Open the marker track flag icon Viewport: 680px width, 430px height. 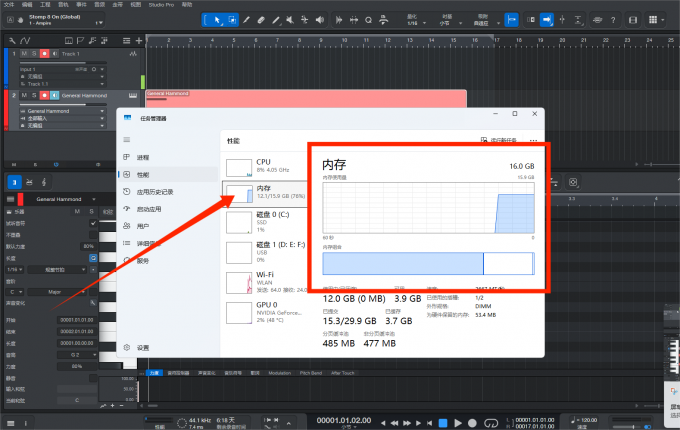click(80, 41)
